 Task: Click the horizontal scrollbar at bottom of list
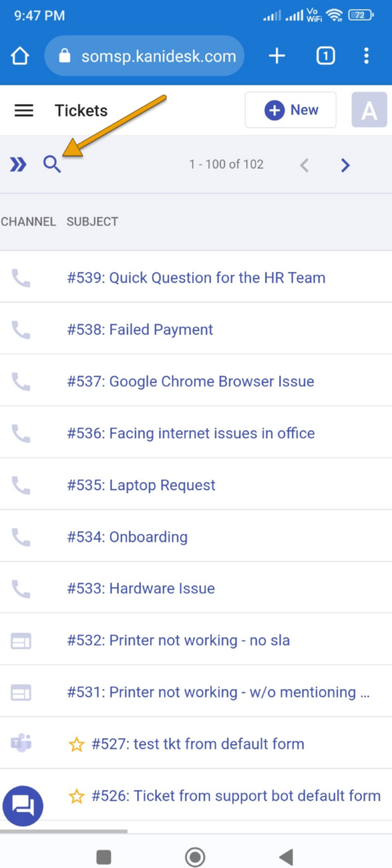tap(63, 831)
